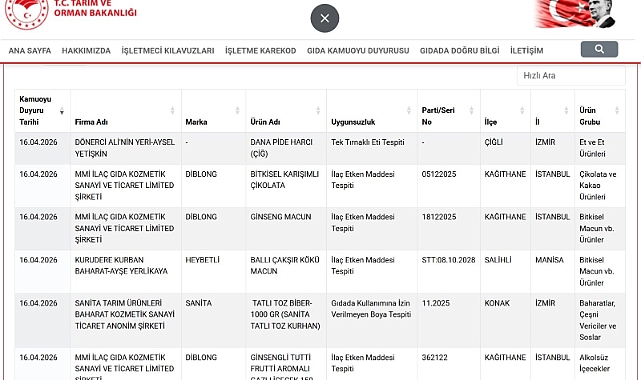
Task: Sort by Kamuoyu Duyuru Tarihi arrows
Action: tap(62, 111)
